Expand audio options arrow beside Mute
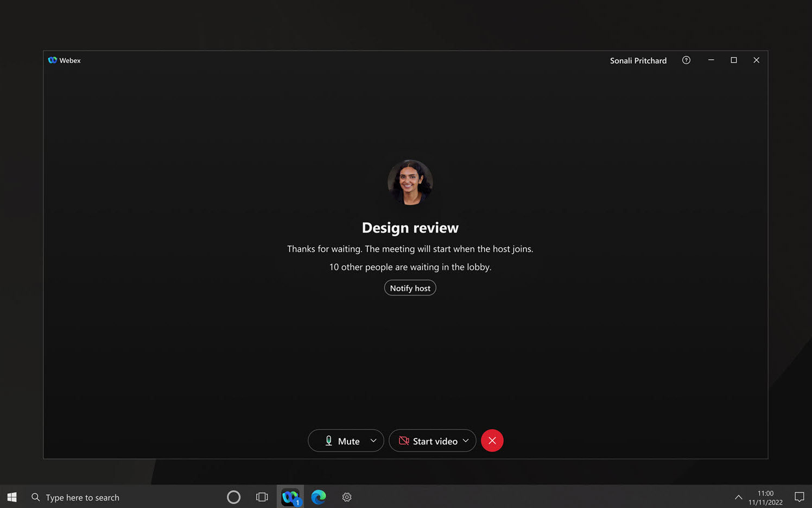The width and height of the screenshot is (812, 508). (373, 441)
